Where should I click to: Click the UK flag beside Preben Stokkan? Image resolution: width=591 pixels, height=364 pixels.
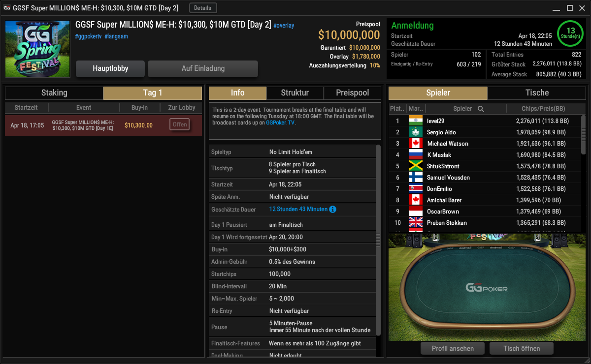coord(416,222)
